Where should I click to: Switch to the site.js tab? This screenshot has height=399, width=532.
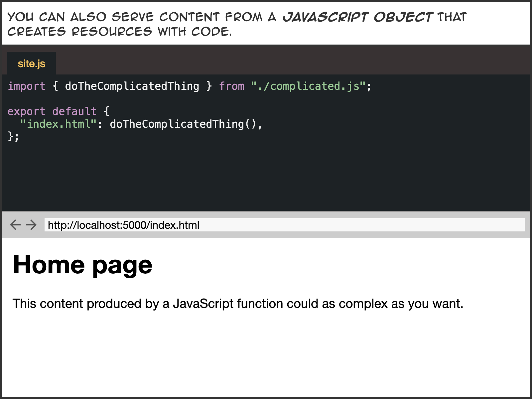point(32,64)
